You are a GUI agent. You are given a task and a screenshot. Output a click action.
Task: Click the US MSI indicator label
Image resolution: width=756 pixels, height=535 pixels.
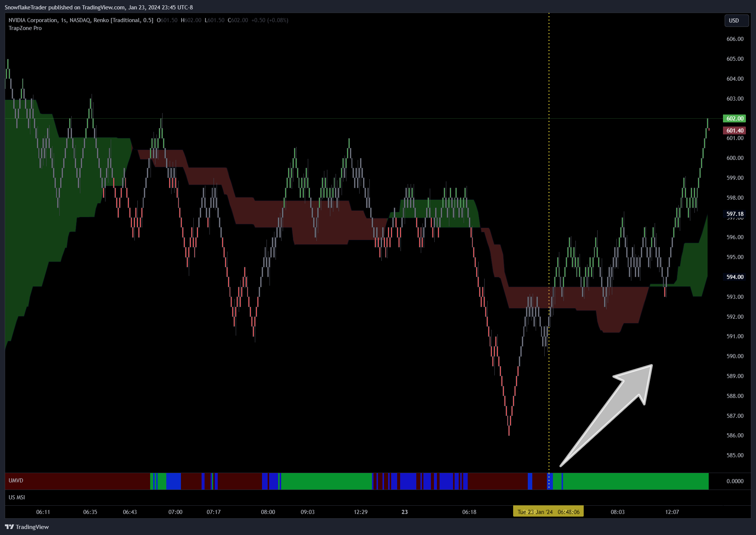coord(17,497)
